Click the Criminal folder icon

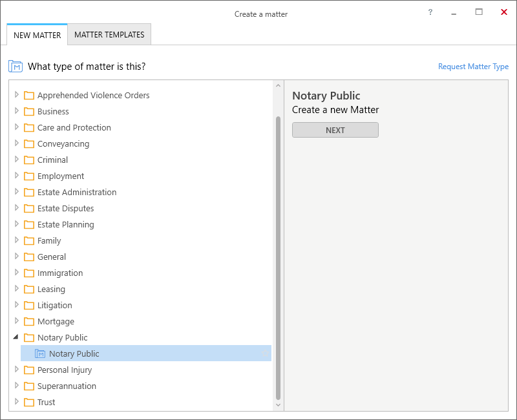click(29, 160)
